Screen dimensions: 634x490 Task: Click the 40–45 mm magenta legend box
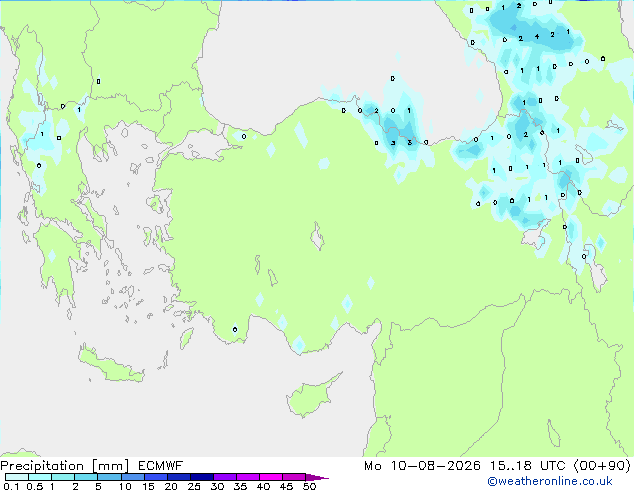[271, 477]
